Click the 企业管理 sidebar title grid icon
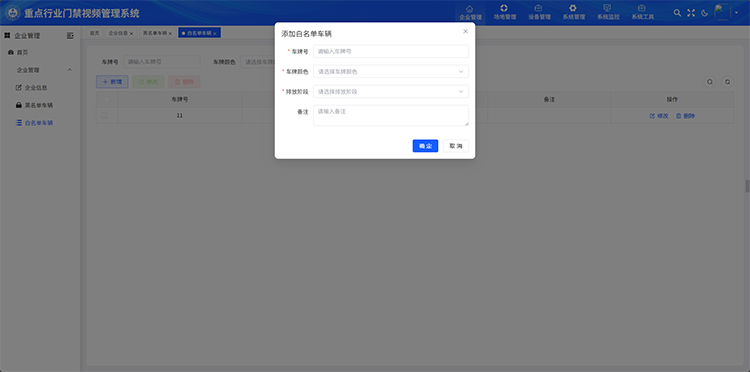 (x=7, y=35)
